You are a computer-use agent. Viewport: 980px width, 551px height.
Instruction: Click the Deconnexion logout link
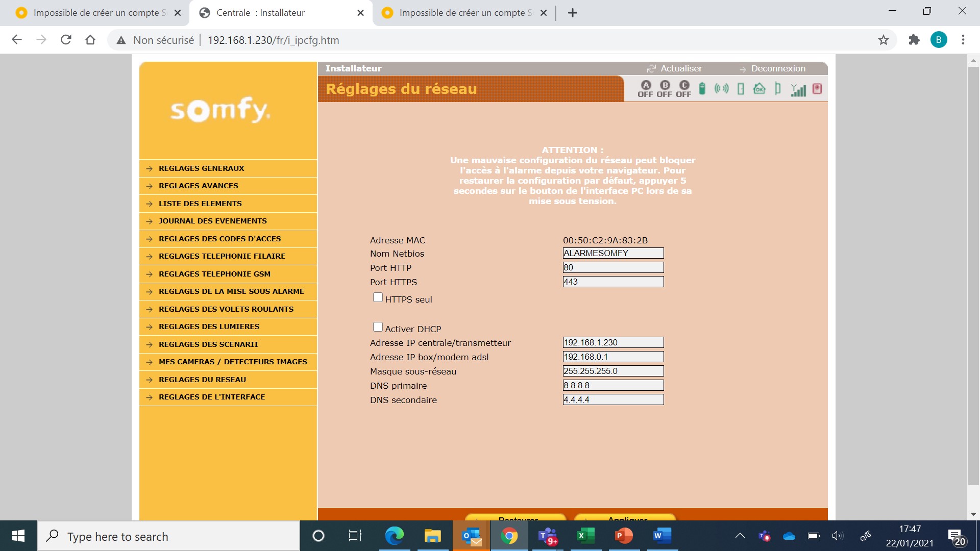pos(772,68)
